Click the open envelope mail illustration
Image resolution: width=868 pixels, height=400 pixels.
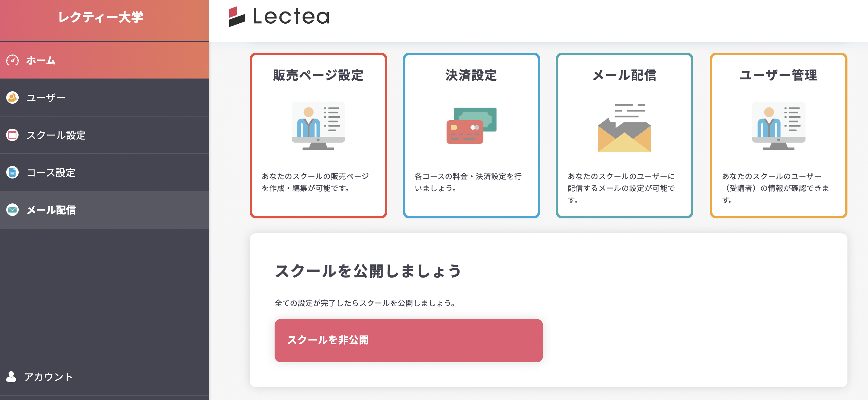(x=624, y=128)
